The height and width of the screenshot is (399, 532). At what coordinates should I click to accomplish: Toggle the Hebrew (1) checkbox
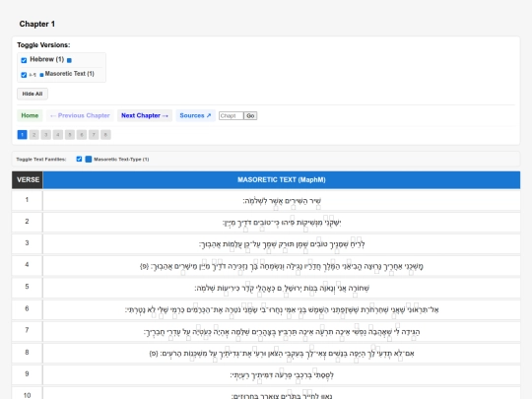coord(24,60)
